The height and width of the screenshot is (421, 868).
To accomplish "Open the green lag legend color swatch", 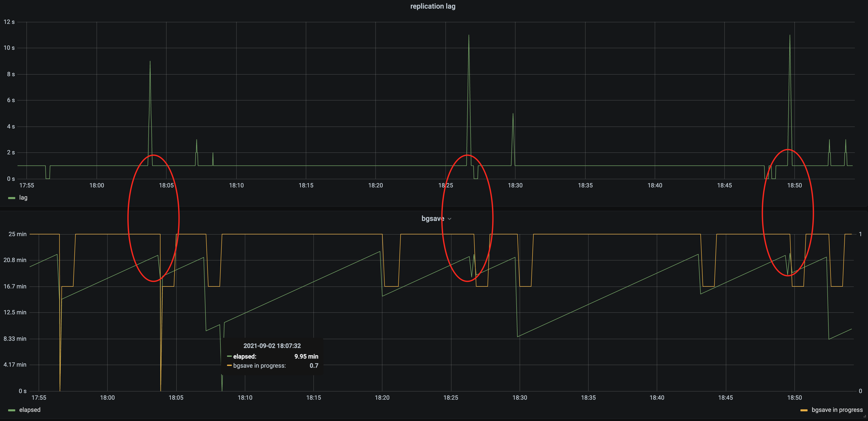I will 12,198.
